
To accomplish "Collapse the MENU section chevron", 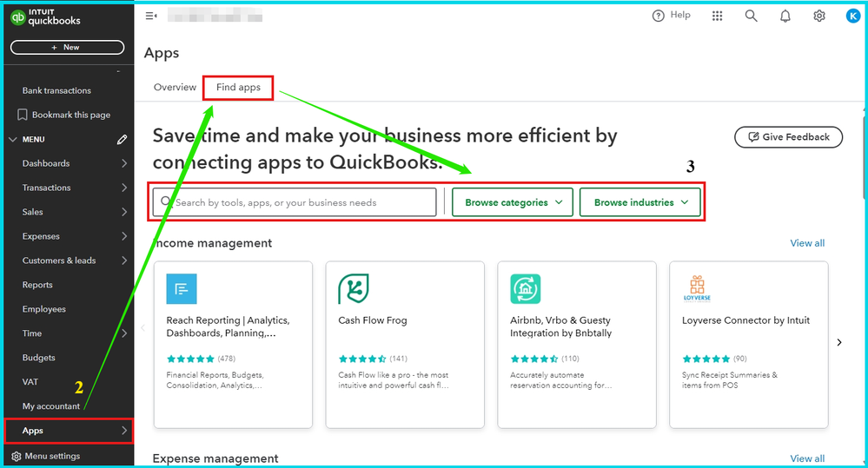I will coord(13,140).
